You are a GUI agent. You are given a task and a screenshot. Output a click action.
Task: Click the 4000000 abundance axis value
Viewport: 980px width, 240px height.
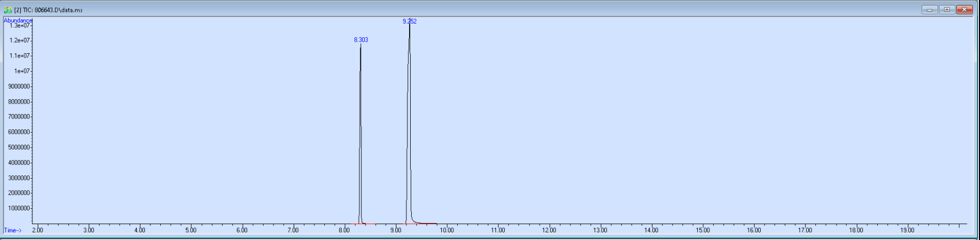[x=20, y=163]
